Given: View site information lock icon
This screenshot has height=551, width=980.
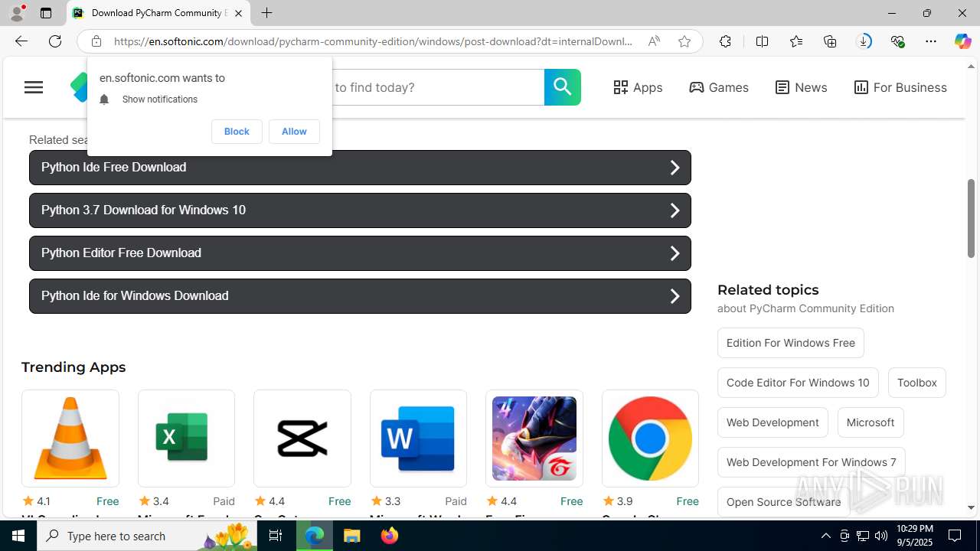Looking at the screenshot, I should [96, 41].
